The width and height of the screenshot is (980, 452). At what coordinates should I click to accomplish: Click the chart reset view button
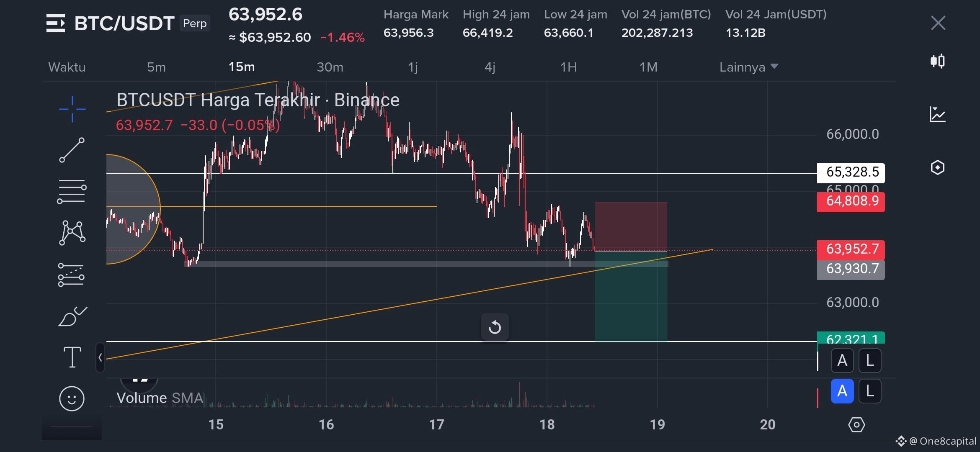(495, 327)
